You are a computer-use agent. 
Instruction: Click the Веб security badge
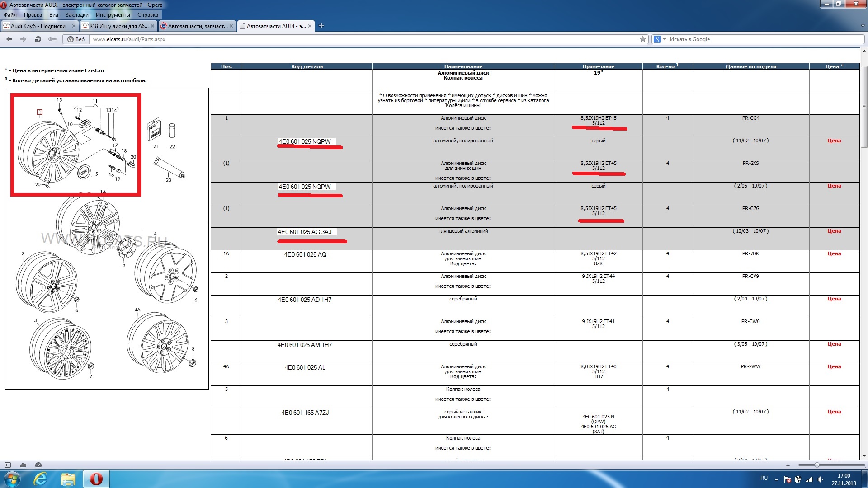tap(76, 39)
